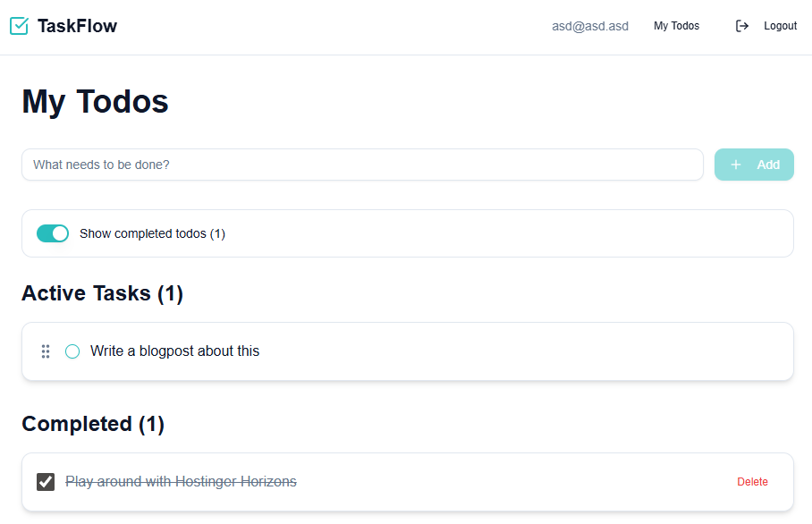Mark 'Write a blogpost about this' complete

pos(72,351)
